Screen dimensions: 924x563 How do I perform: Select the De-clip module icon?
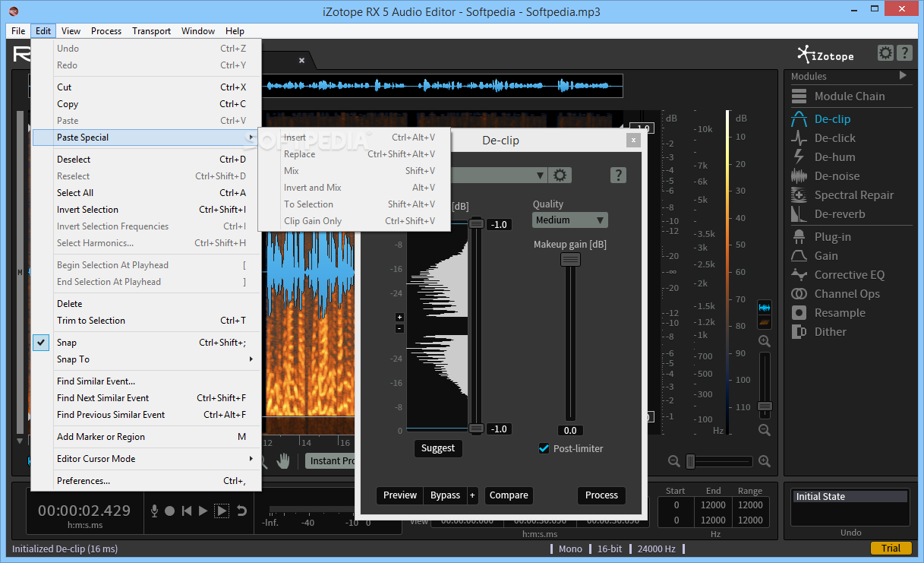coord(799,119)
